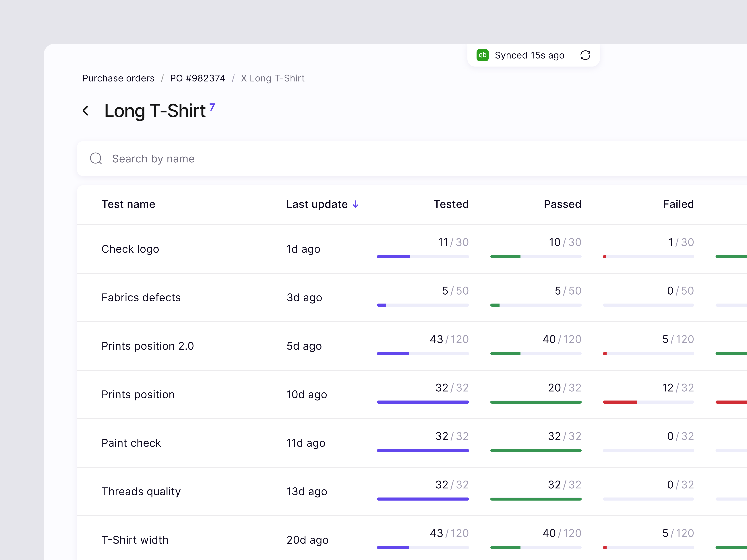Sort the table by Test name column
The width and height of the screenshot is (747, 560).
[x=128, y=204]
